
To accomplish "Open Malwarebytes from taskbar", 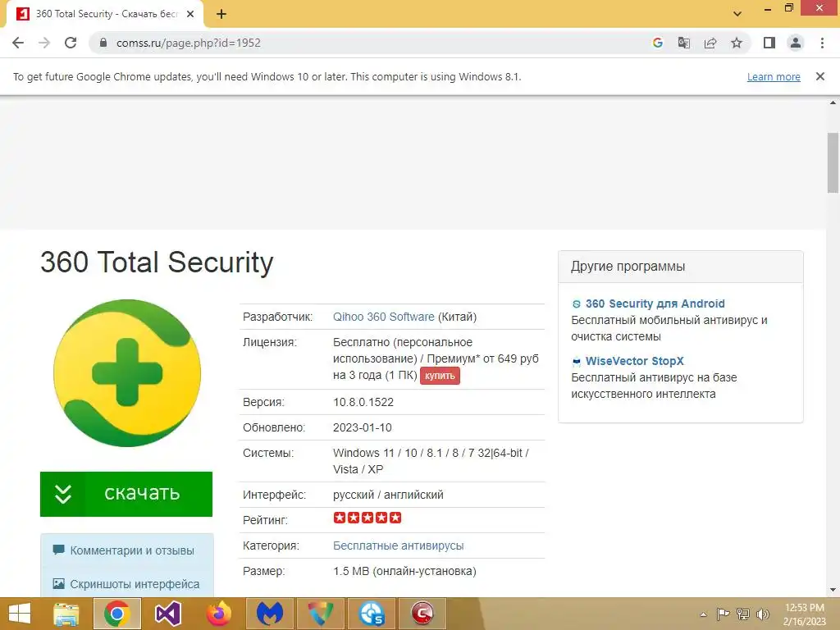I will tap(269, 614).
